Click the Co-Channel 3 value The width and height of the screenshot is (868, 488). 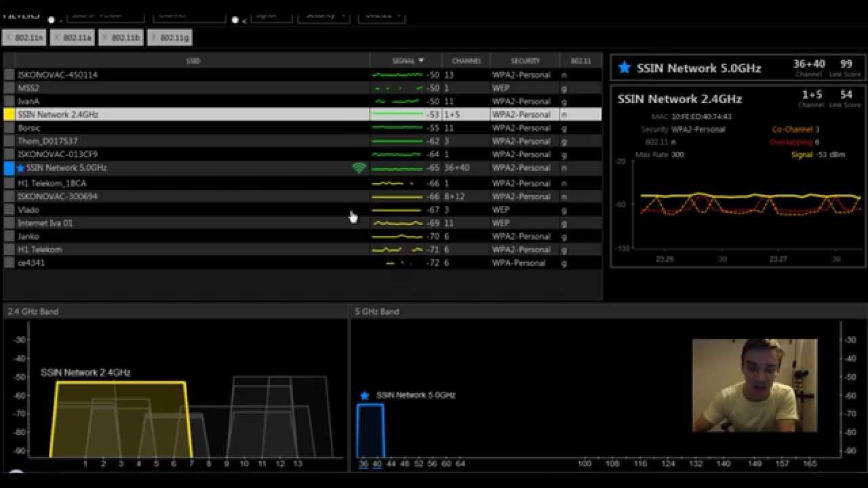pyautogui.click(x=817, y=129)
